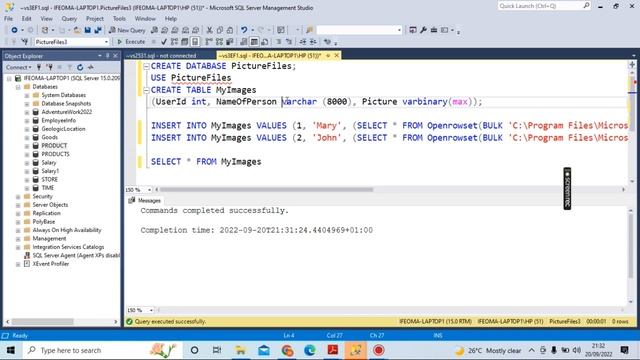The width and height of the screenshot is (640, 360).
Task: Open the editor 150 % zoom dropdown
Action: [x=149, y=190]
